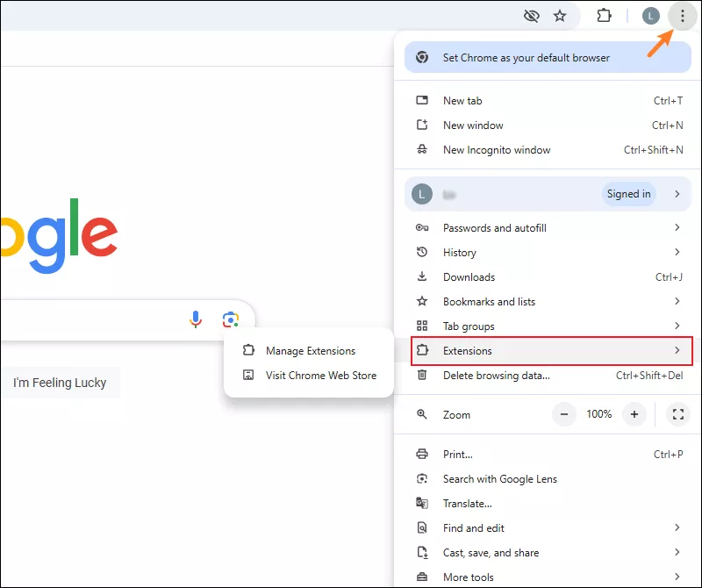This screenshot has width=702, height=588.
Task: Click the 100% zoom level value
Action: click(599, 414)
